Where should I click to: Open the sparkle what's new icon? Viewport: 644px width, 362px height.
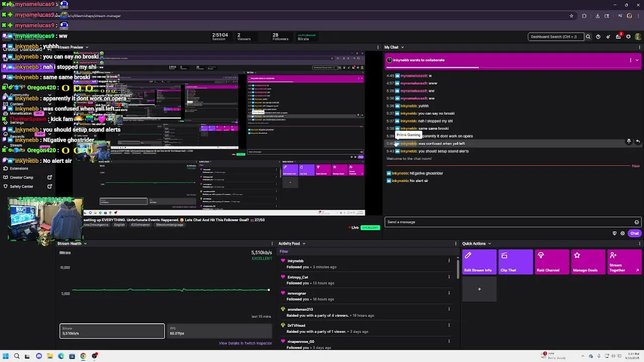point(608,37)
